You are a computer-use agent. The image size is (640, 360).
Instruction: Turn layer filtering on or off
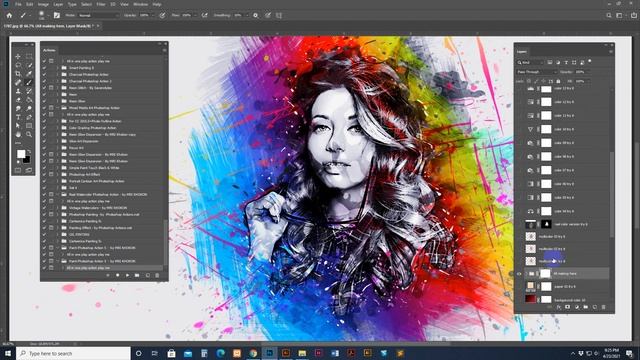(589, 62)
